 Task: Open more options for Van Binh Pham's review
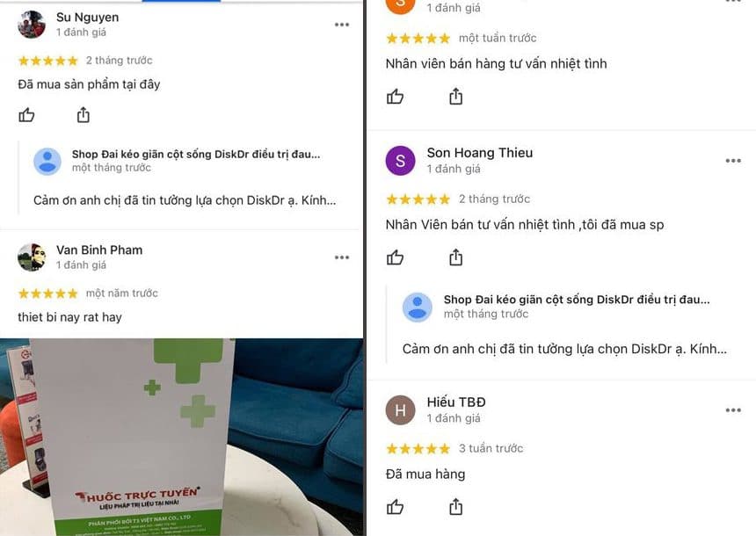[342, 257]
